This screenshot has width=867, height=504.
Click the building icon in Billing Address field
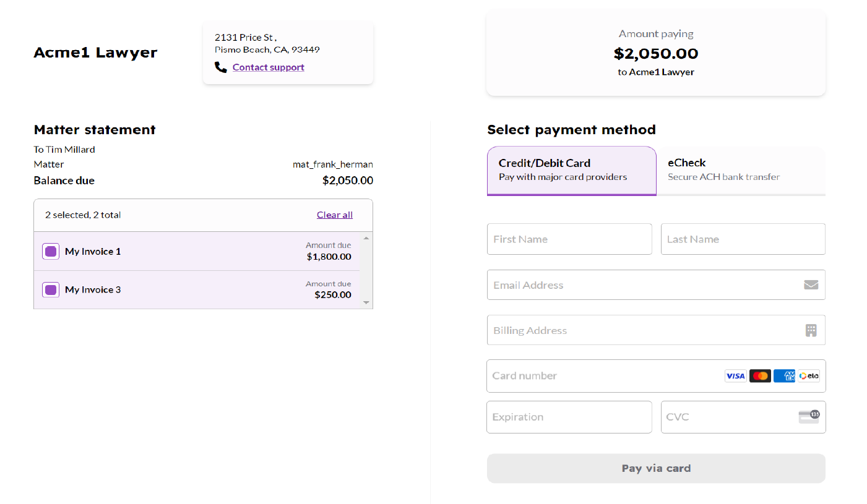pos(811,330)
